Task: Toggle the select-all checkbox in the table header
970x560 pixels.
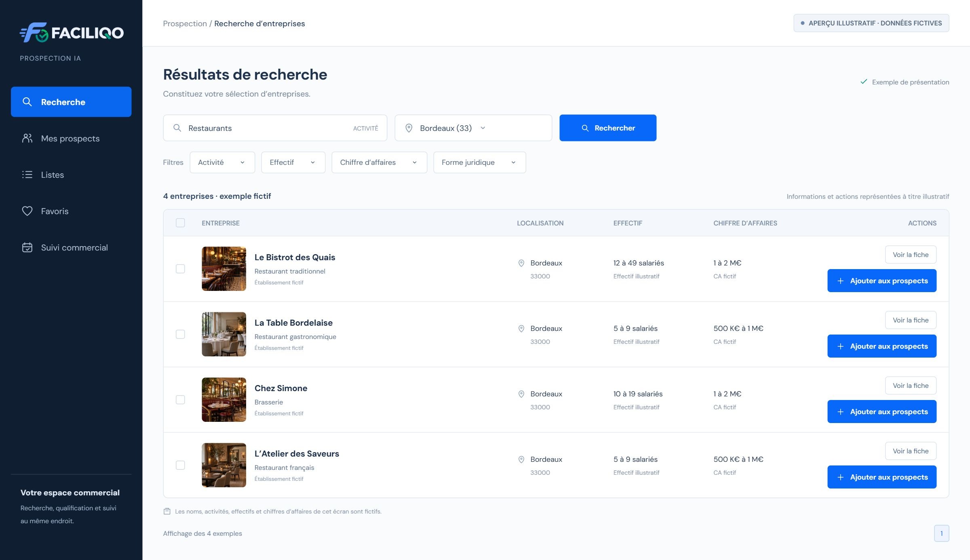Action: [180, 223]
